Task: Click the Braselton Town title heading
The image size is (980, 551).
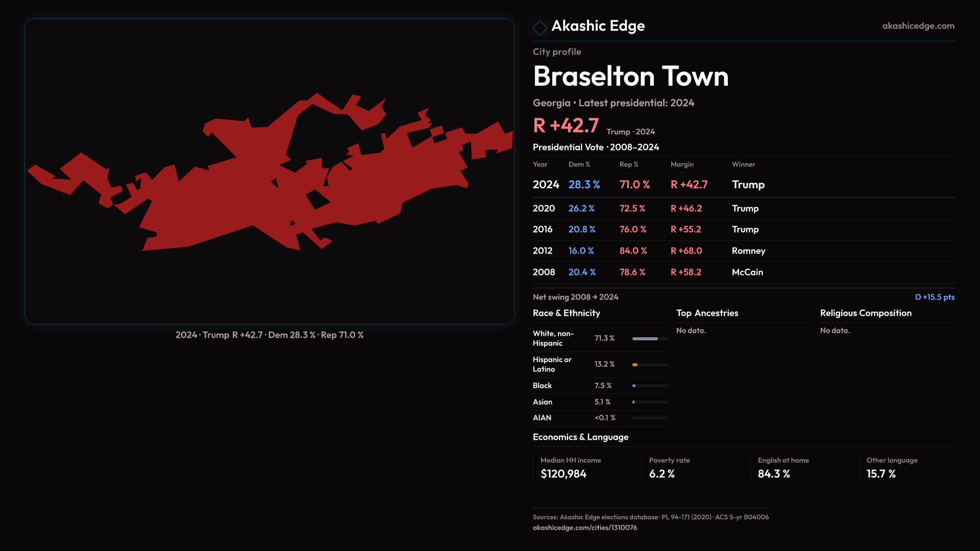Action: [630, 77]
